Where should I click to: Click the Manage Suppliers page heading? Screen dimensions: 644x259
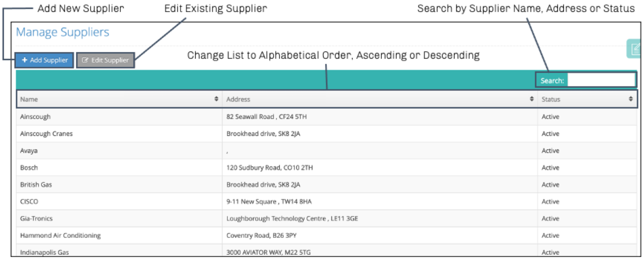coord(63,32)
